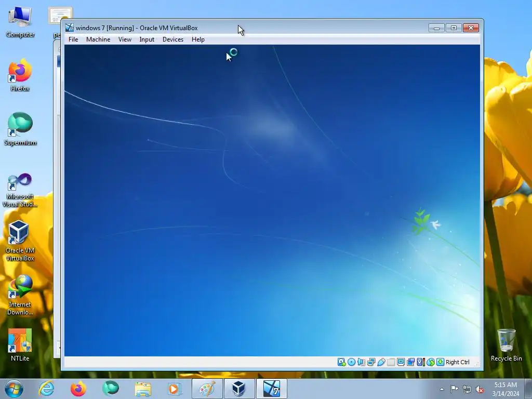This screenshot has width=532, height=399.
Task: Open Action Center flag in system tray
Action: [454, 389]
